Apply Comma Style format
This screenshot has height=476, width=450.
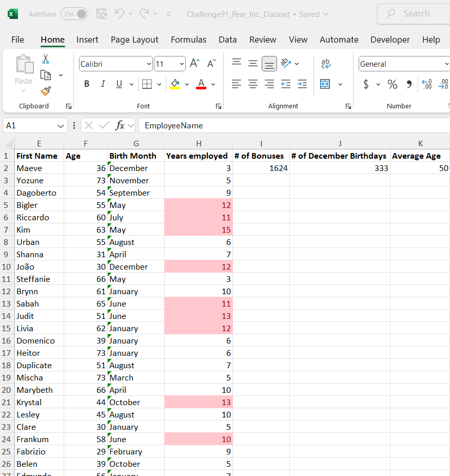[x=409, y=84]
